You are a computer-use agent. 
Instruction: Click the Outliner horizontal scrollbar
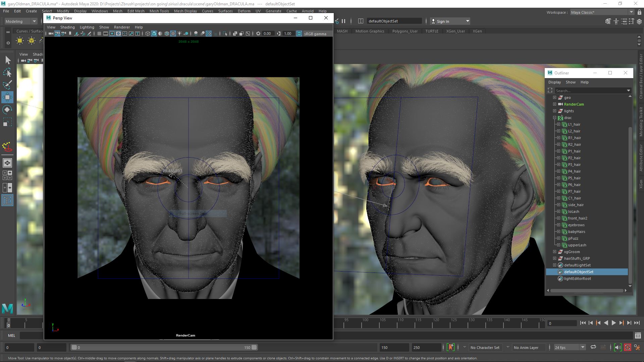587,291
